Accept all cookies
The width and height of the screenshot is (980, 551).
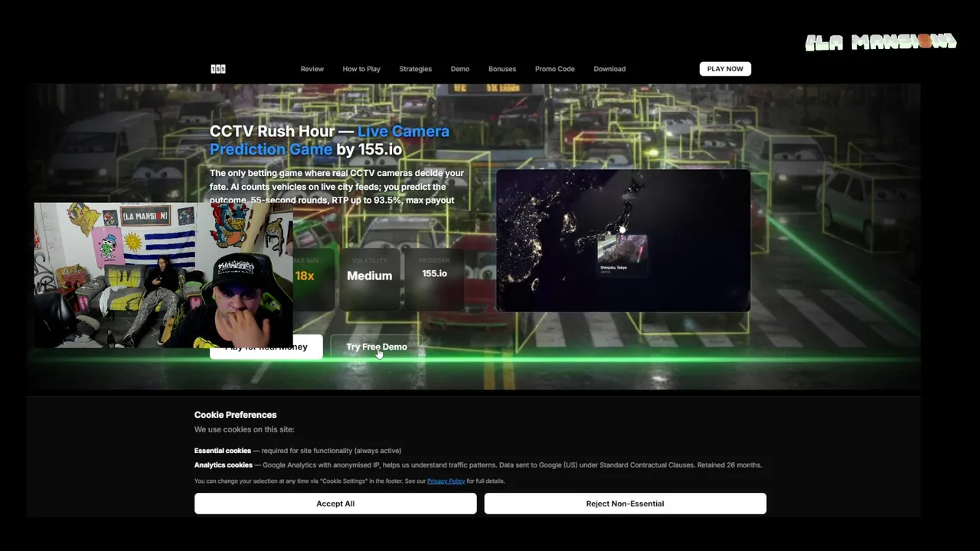(x=335, y=504)
